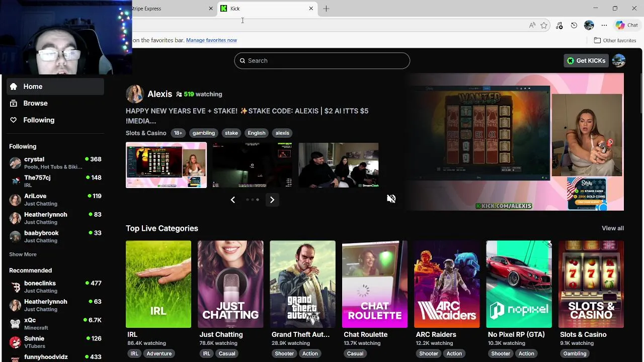The height and width of the screenshot is (362, 644).
Task: Open funnyhoodvidz recommended channel
Action: (55, 357)
